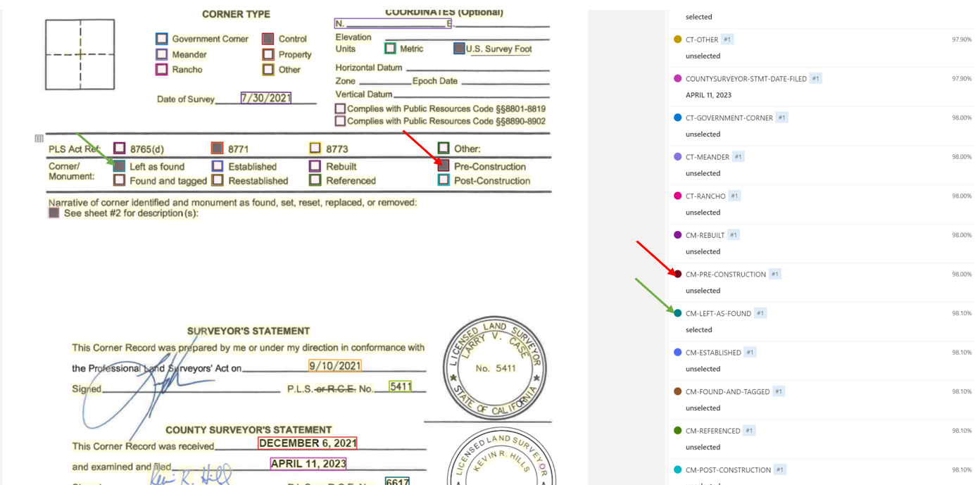Image resolution: width=980 pixels, height=485 pixels.
Task: Click the blue dot for CM-ESTABLISHED
Action: (x=677, y=352)
